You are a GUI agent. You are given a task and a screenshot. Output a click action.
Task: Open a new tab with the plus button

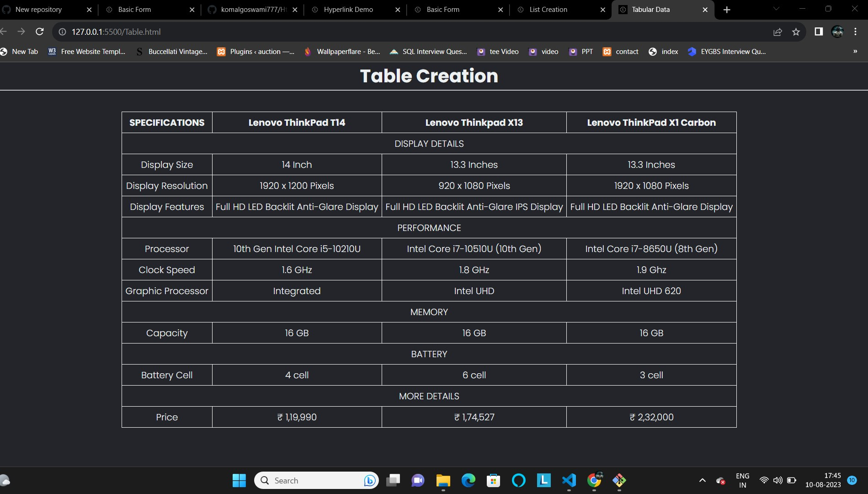pos(726,10)
